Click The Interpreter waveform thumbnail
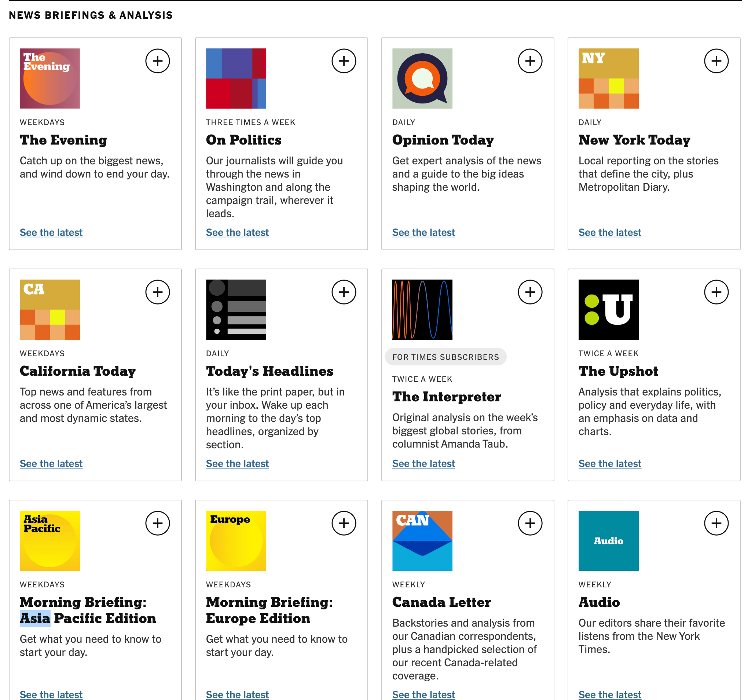Screen dimensions: 748x700 pyautogui.click(x=422, y=310)
